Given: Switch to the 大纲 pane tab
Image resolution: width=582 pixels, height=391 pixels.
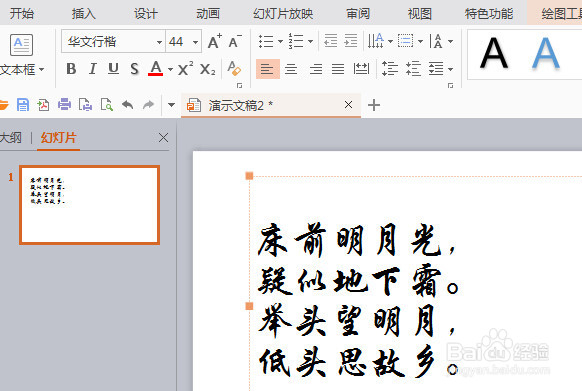Looking at the screenshot, I should [10, 138].
